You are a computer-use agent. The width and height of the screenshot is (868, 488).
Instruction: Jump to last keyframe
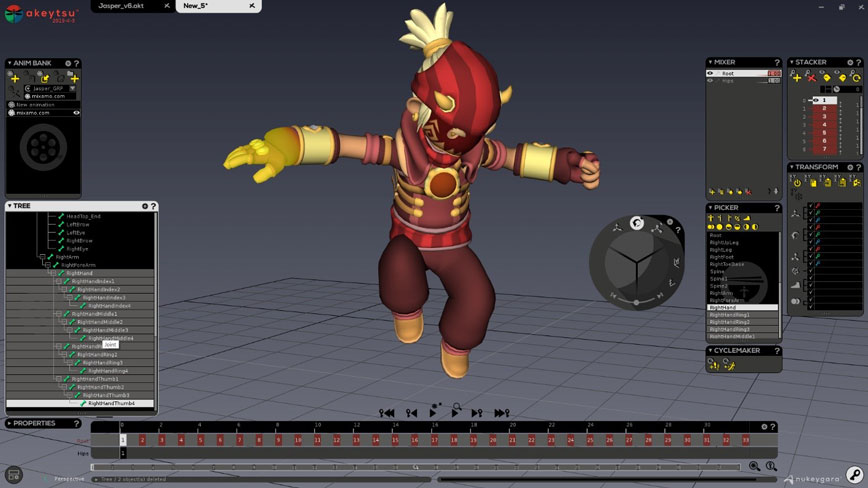point(502,413)
